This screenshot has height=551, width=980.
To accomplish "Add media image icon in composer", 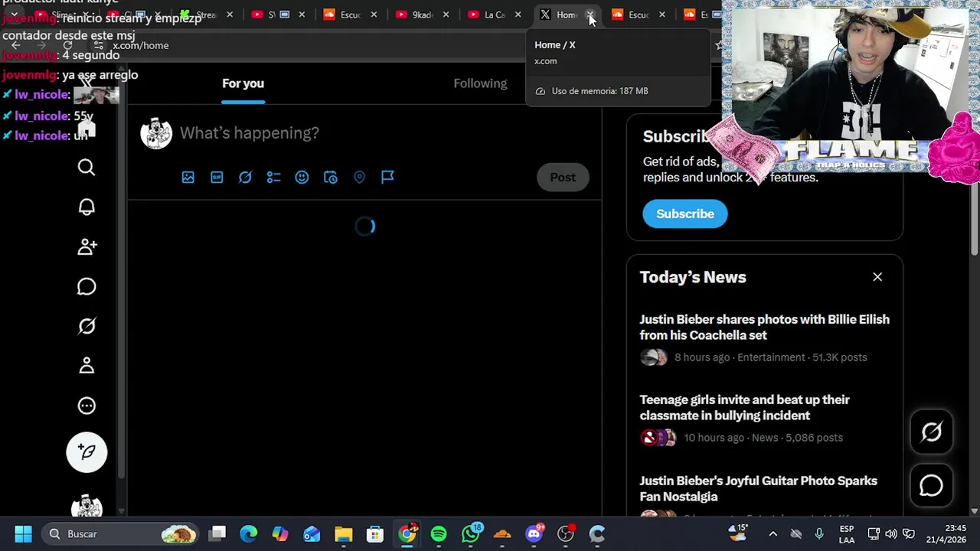I will 188,177.
